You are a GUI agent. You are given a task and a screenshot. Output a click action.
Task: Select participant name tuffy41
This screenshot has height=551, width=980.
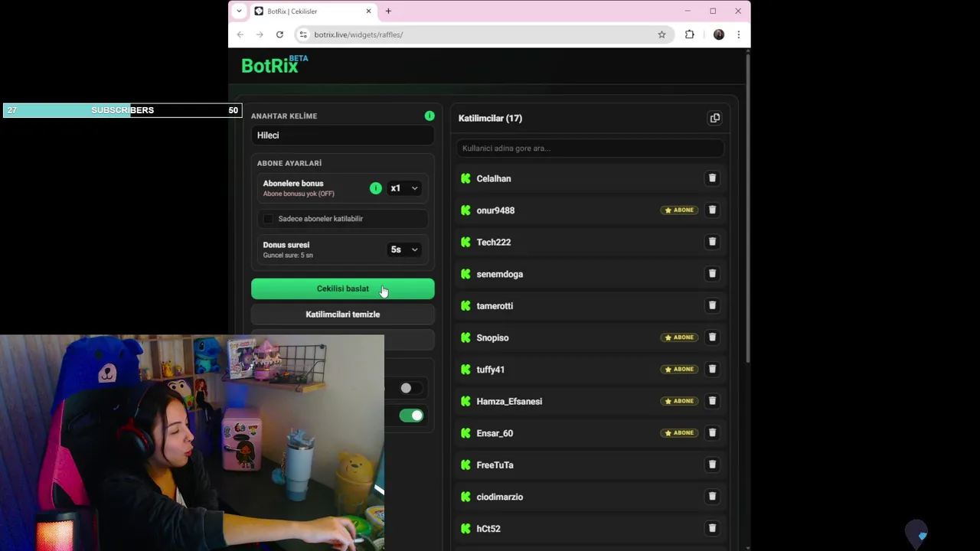(x=490, y=370)
